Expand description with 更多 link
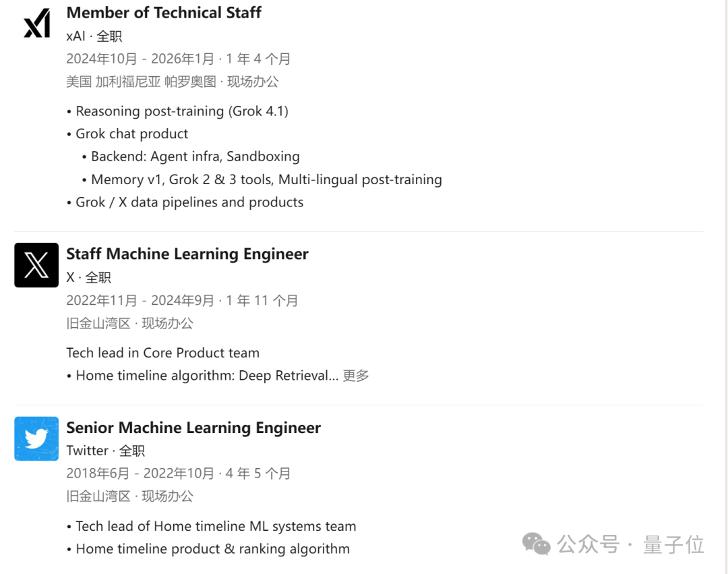The width and height of the screenshot is (728, 574). (356, 376)
